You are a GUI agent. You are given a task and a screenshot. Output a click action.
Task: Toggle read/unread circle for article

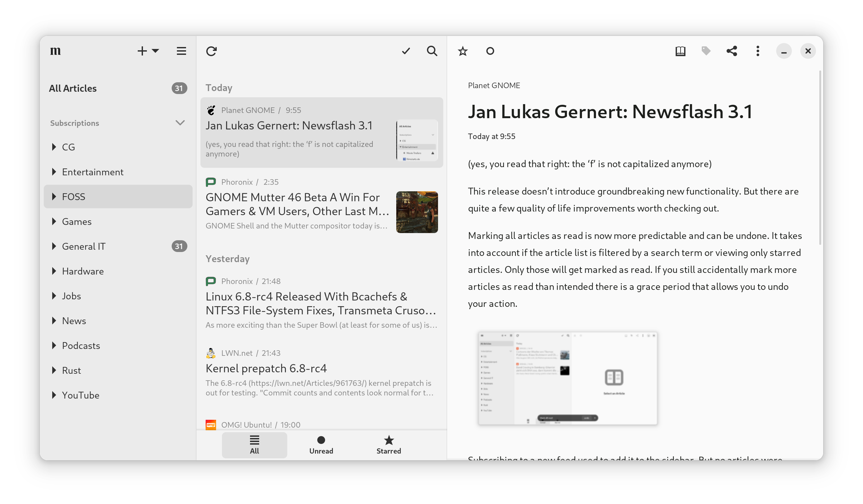[490, 51]
